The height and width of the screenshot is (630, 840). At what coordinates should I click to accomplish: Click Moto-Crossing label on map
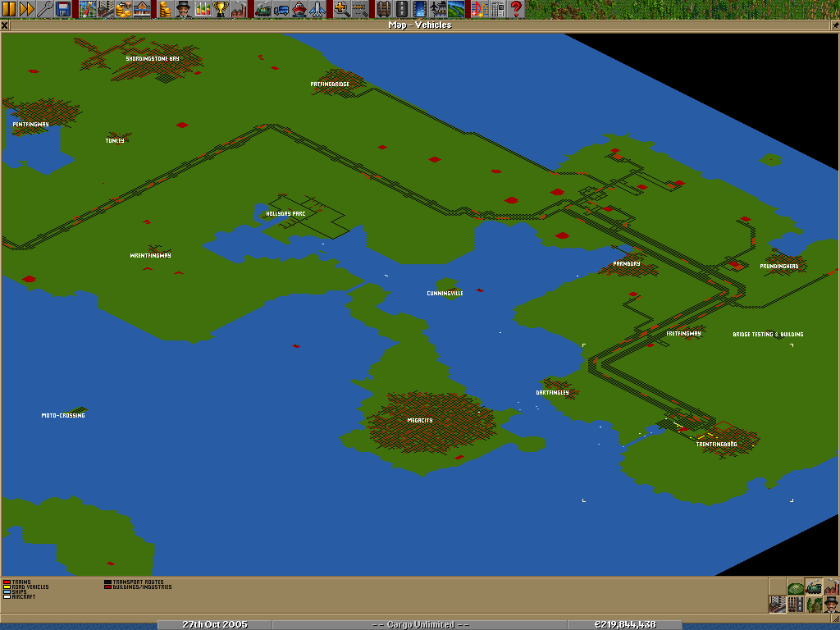tap(63, 415)
